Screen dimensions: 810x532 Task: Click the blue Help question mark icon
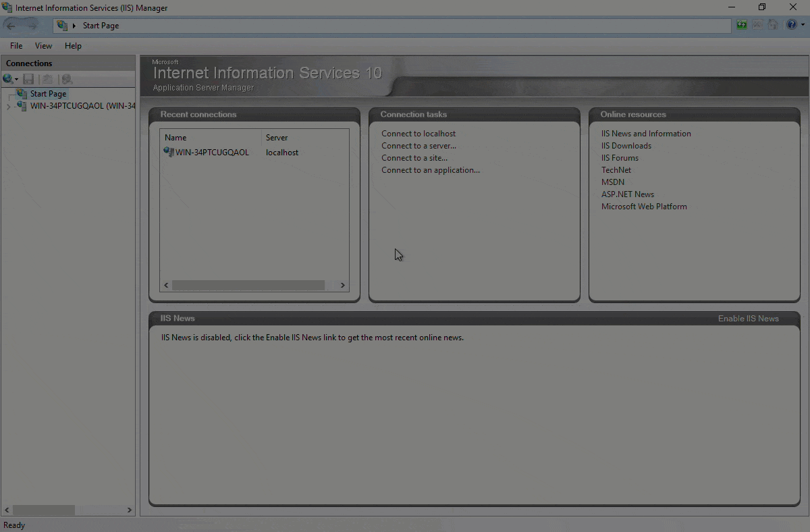click(x=791, y=26)
